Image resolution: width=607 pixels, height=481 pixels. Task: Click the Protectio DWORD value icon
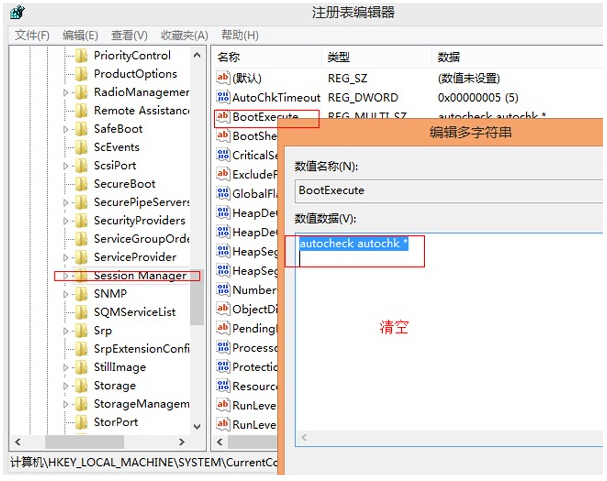223,366
